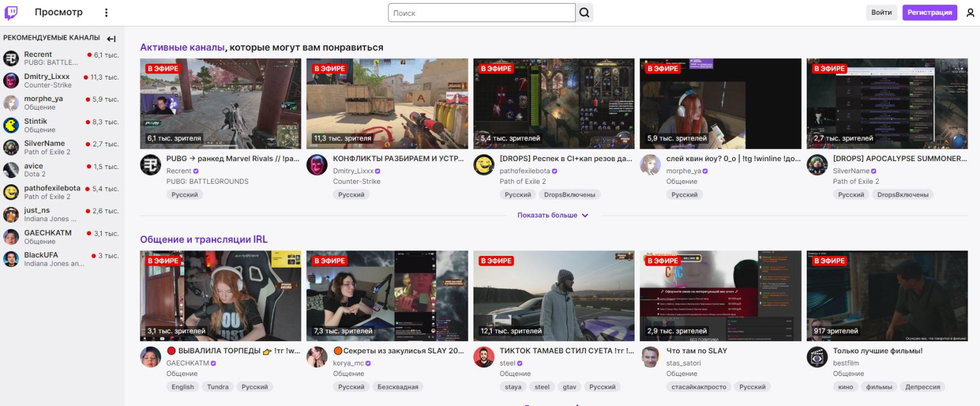Click GAECHKATM avatar beside stream title
This screenshot has width=980, height=406.
point(151,357)
